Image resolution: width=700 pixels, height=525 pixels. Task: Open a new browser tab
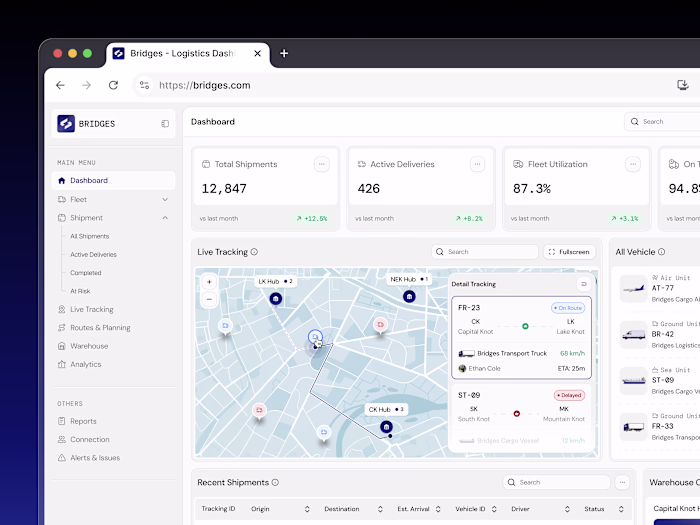[284, 54]
